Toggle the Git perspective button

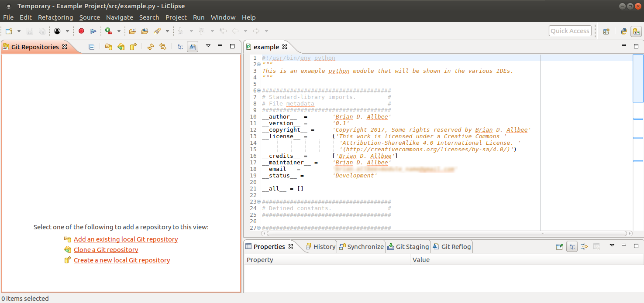pos(636,31)
